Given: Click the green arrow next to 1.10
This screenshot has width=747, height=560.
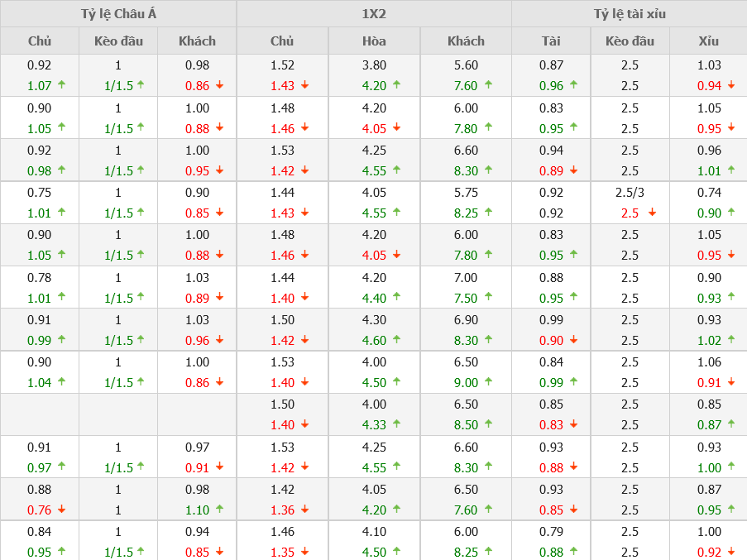Looking at the screenshot, I should click(220, 510).
